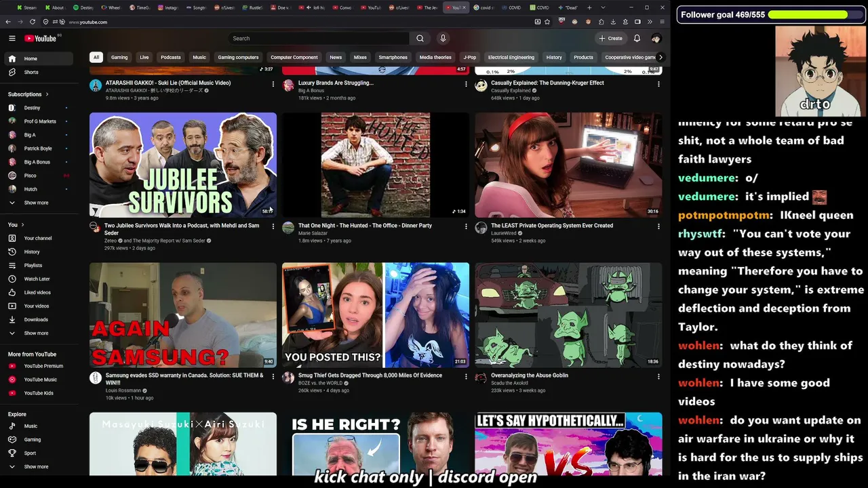The image size is (868, 488).
Task: Click in the YouTube search field
Action: [x=319, y=39]
